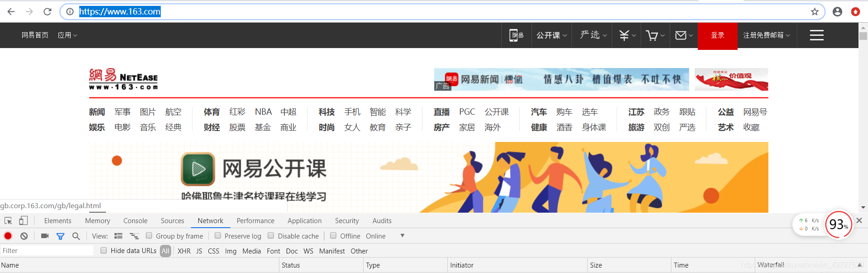
Task: Close the floating speed widget with the X
Action: 859,220
